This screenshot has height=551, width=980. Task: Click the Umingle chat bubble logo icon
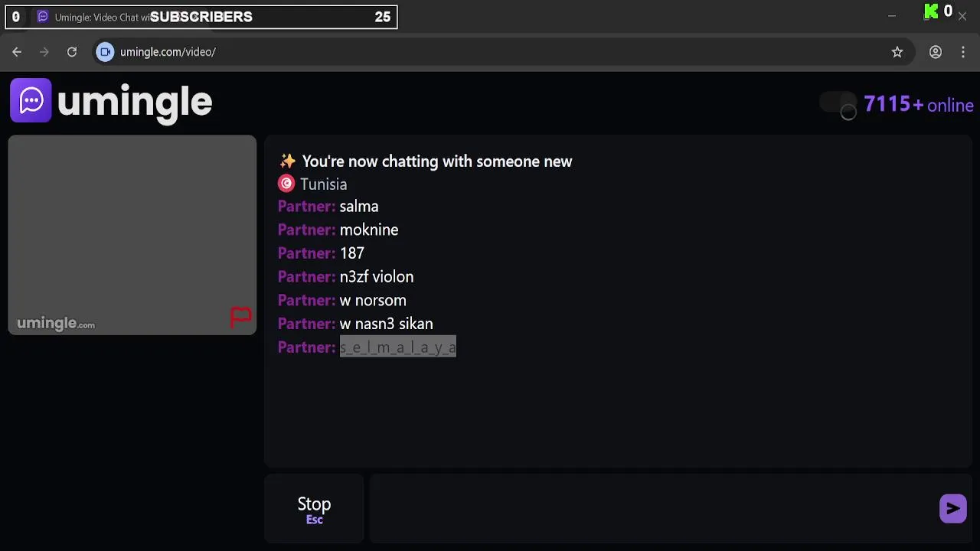pyautogui.click(x=31, y=100)
